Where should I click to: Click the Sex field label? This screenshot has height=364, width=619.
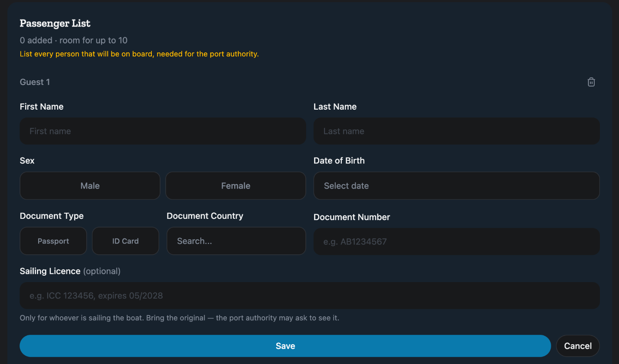pyautogui.click(x=27, y=160)
